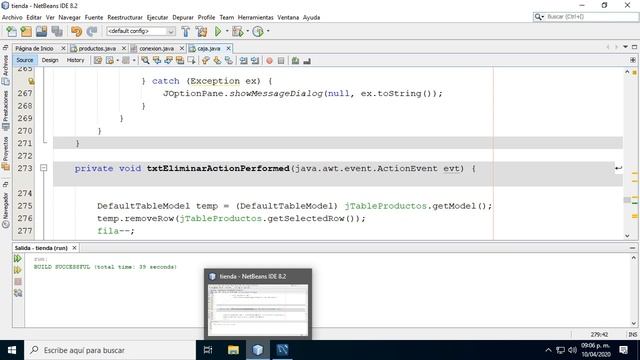Show hidden system tray icons
This screenshot has width=640, height=360.
pyautogui.click(x=548, y=350)
